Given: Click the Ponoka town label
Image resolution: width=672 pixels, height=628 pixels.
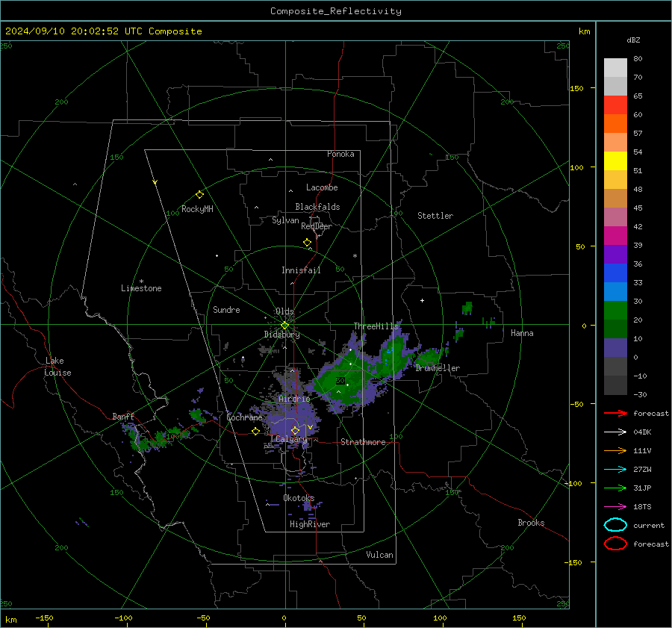Looking at the screenshot, I should pos(340,154).
